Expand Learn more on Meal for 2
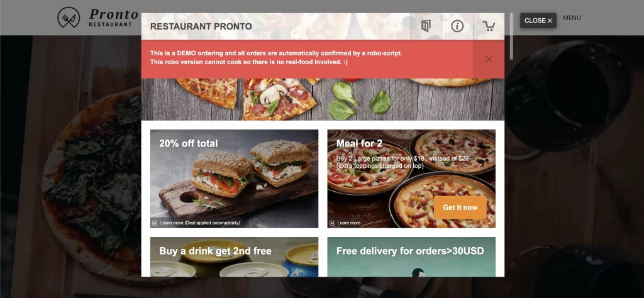The height and width of the screenshot is (298, 644). tap(345, 223)
